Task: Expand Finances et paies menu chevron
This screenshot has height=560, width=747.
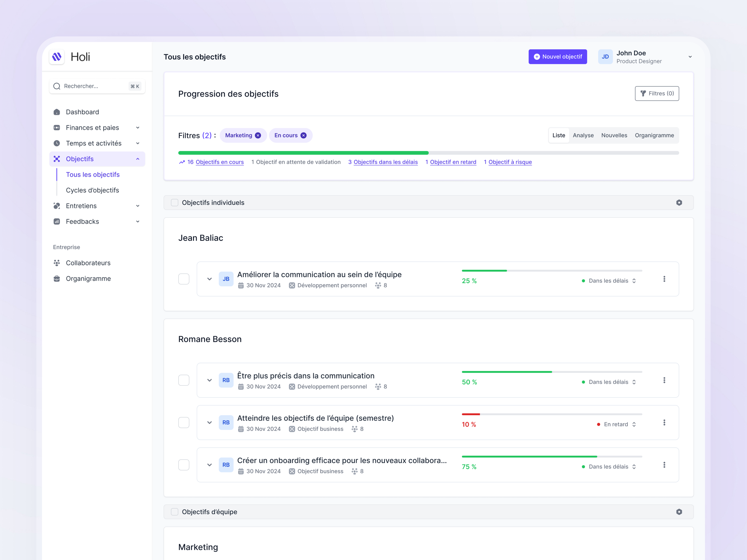Action: click(x=138, y=128)
